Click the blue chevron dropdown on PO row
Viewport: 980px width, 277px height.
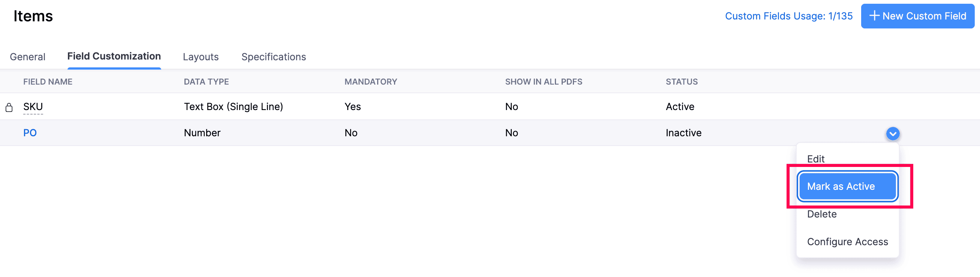pos(893,133)
